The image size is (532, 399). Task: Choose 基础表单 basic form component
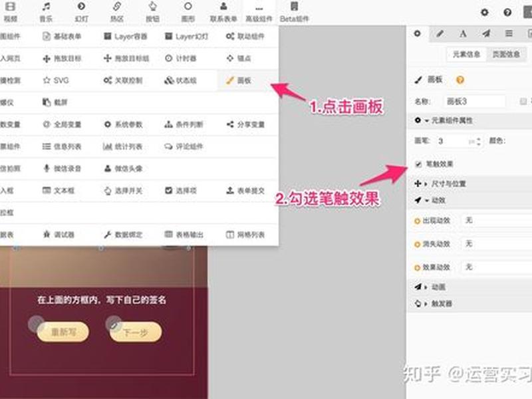(x=62, y=37)
